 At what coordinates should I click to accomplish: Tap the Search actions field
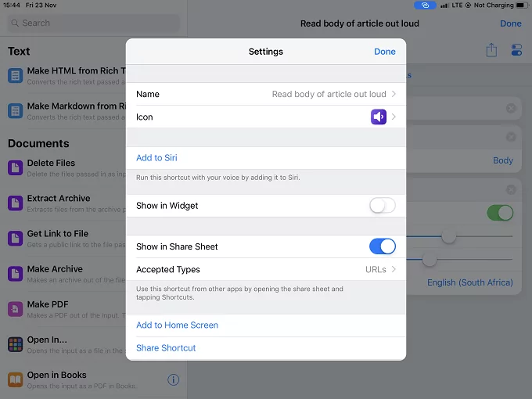(94, 23)
